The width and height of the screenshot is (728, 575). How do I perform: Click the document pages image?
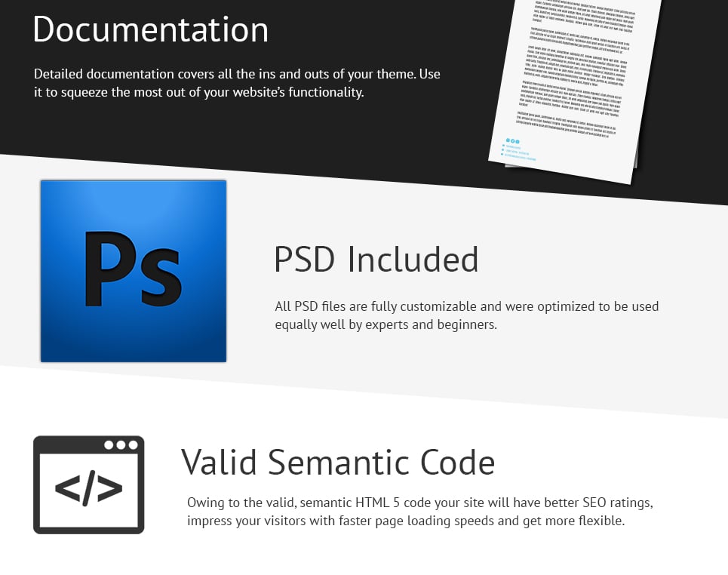[x=575, y=91]
